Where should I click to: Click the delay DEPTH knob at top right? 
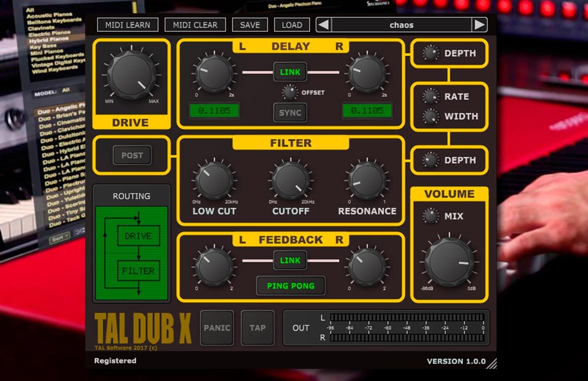point(431,53)
